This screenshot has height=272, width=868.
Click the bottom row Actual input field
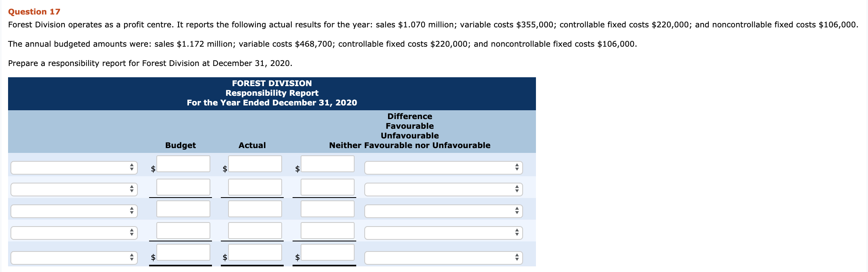tap(254, 252)
